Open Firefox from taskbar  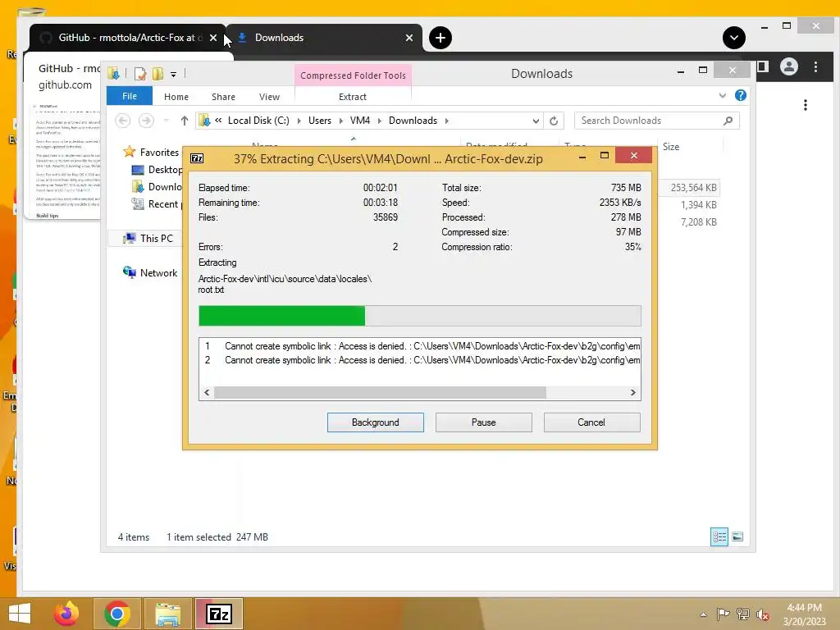pyautogui.click(x=66, y=614)
